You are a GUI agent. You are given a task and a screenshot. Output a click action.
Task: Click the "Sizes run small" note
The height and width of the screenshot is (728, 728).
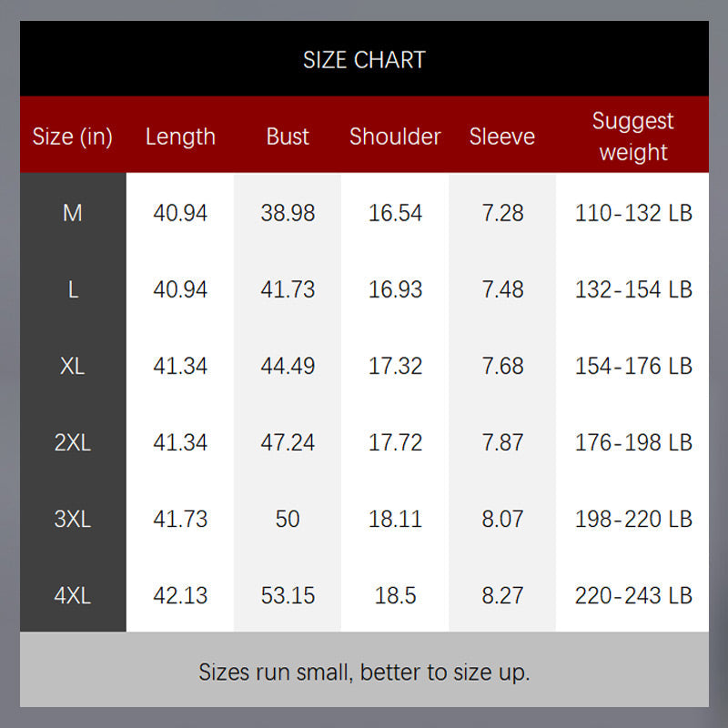(364, 672)
